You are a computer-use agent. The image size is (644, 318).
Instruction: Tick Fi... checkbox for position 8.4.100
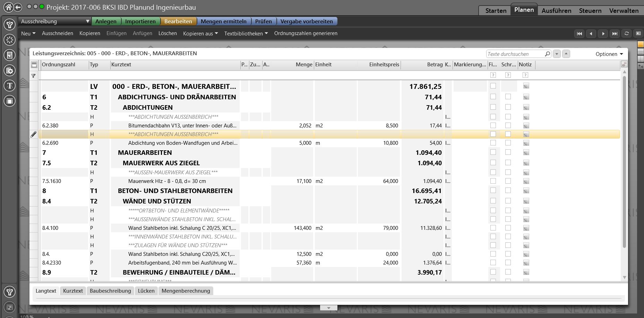point(493,228)
